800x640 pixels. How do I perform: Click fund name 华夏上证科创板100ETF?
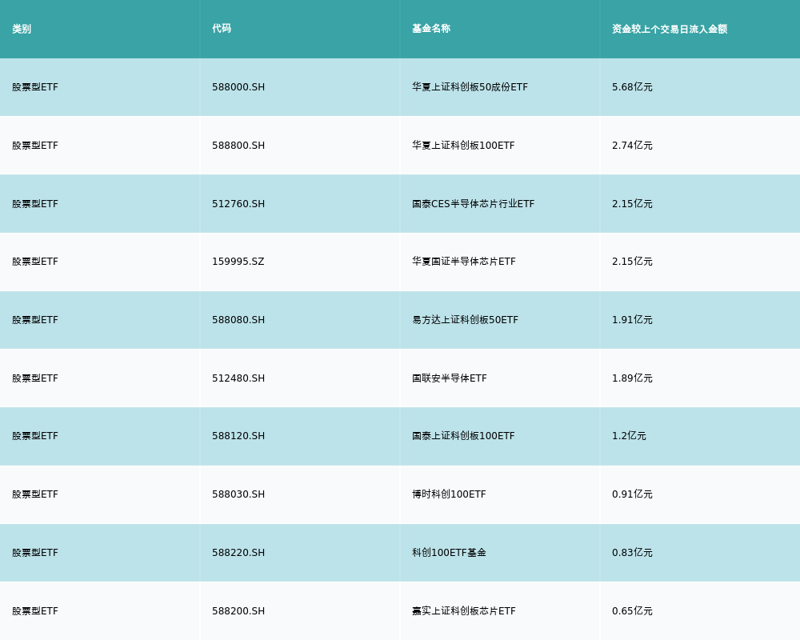tap(463, 145)
